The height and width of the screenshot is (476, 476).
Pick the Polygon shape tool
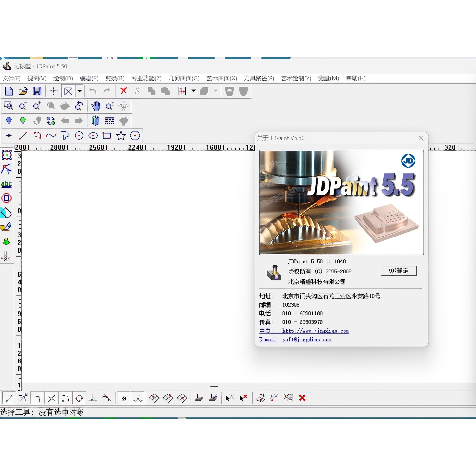(135, 135)
